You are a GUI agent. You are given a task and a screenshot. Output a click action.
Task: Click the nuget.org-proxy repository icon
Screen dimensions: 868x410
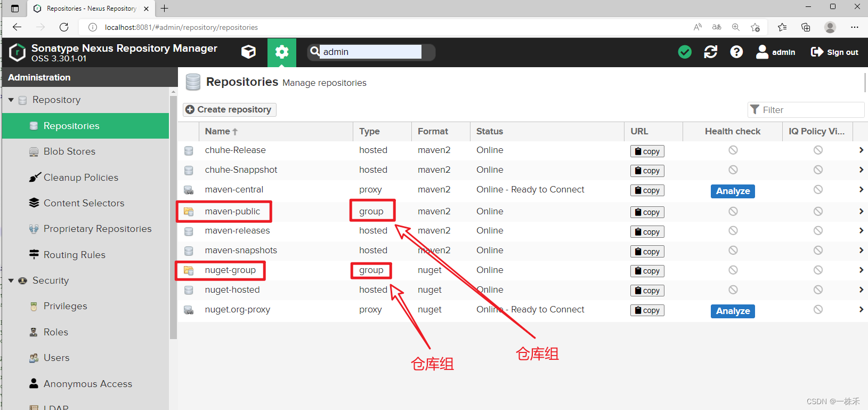pyautogui.click(x=189, y=310)
